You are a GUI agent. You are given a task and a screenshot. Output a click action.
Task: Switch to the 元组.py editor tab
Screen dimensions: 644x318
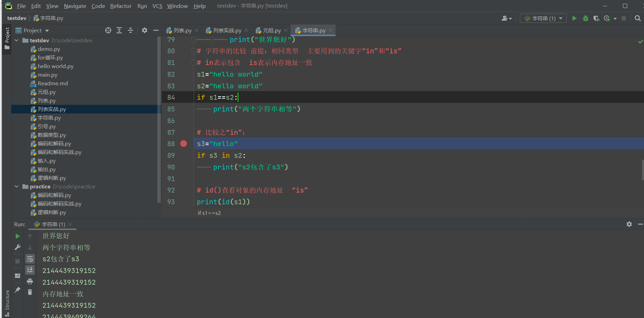click(x=271, y=30)
